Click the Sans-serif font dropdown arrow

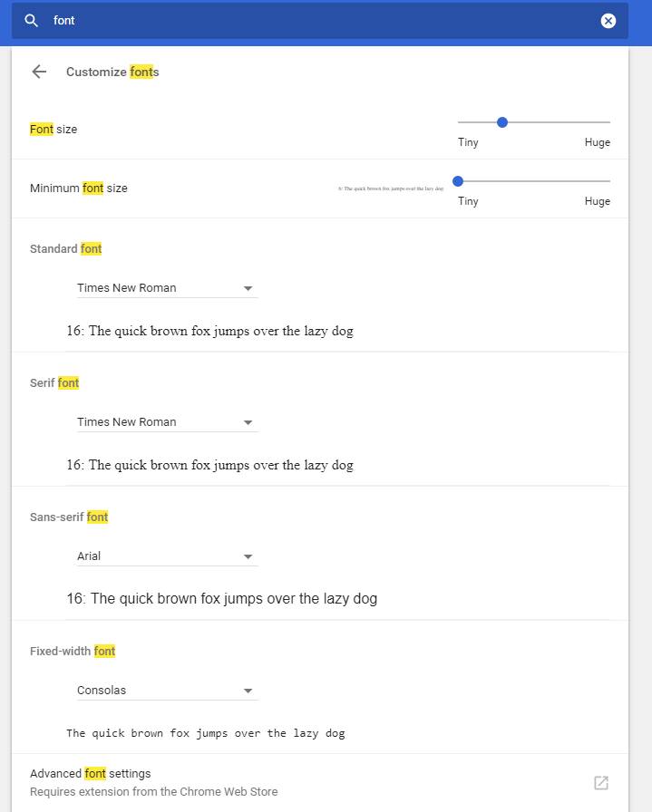(x=248, y=556)
